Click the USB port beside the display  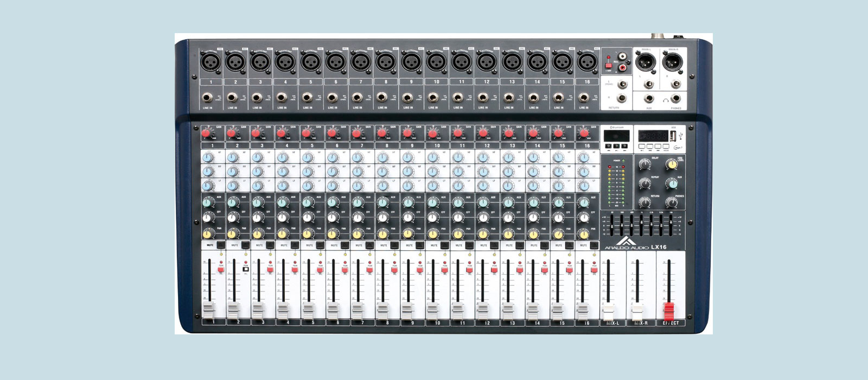[x=672, y=135]
